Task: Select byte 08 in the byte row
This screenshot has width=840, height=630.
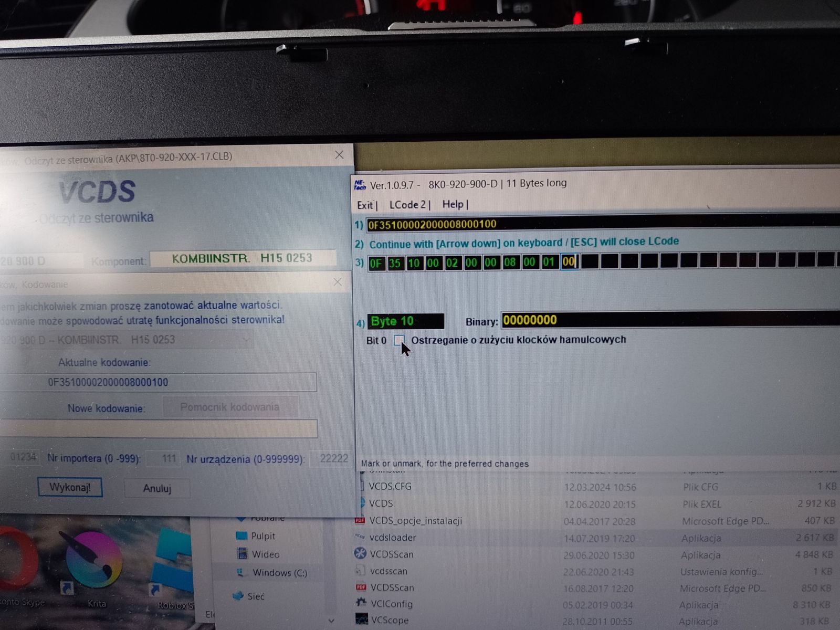Action: [510, 262]
